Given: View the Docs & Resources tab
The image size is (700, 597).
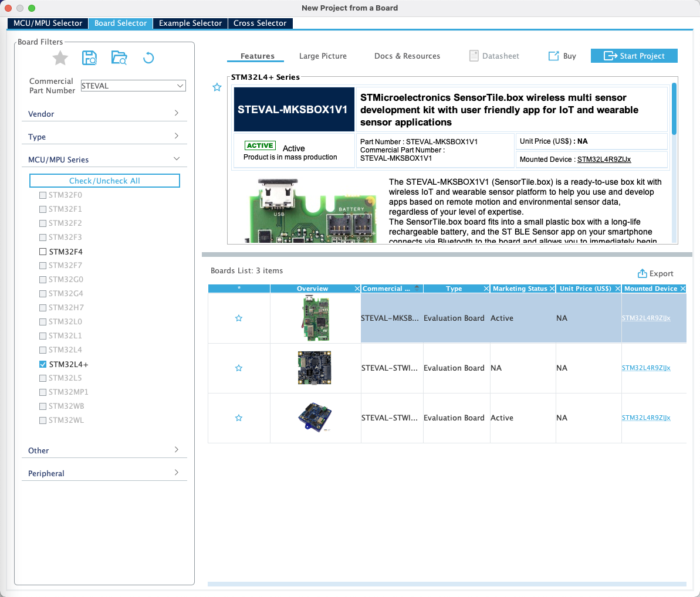Looking at the screenshot, I should coord(407,56).
